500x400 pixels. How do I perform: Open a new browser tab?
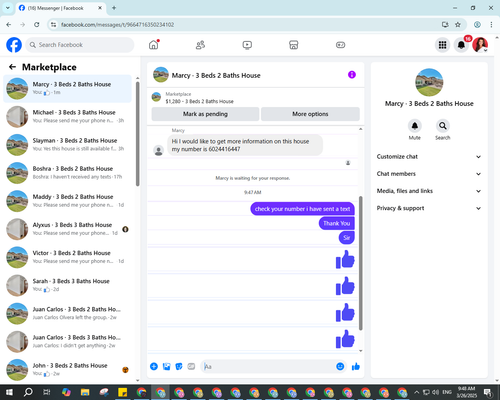(114, 8)
